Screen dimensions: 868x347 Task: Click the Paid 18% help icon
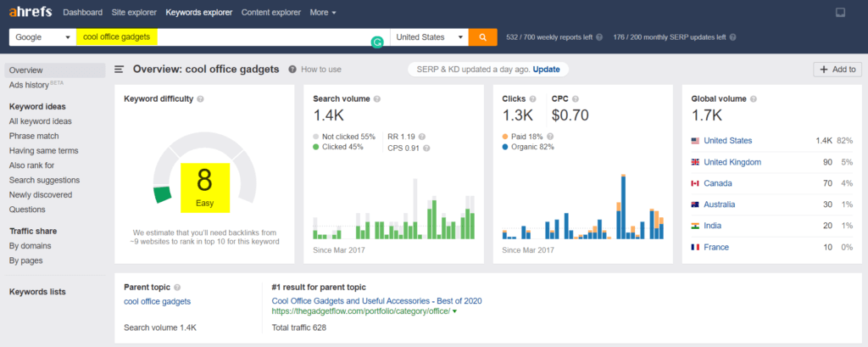pyautogui.click(x=550, y=137)
